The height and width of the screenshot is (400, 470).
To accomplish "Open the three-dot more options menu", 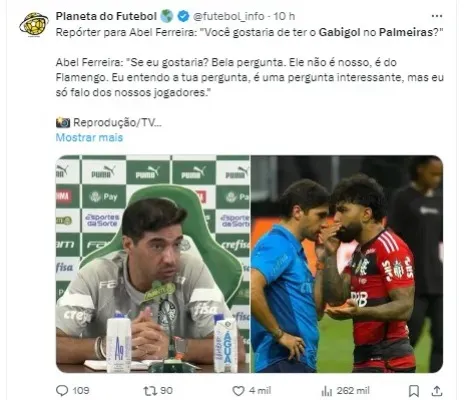I will (437, 16).
